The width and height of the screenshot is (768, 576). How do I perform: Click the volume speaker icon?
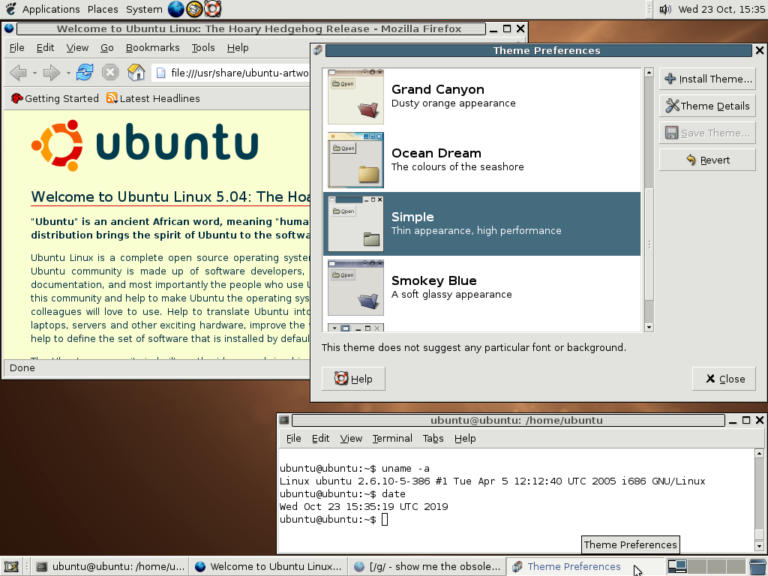665,9
